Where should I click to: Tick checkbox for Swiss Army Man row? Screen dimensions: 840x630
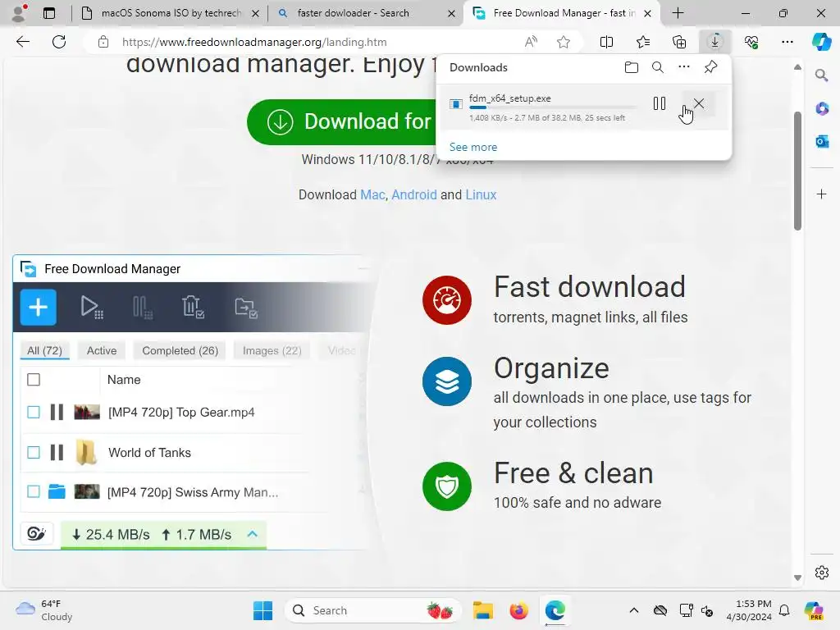(34, 491)
